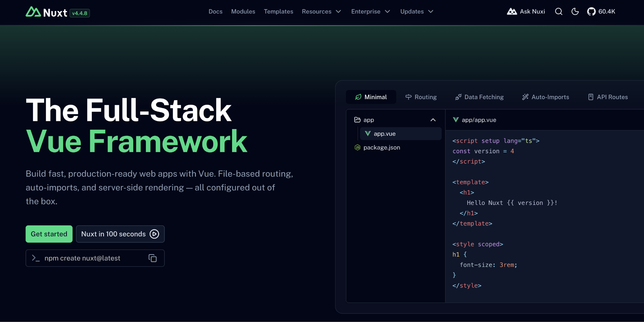
Task: Go to the Modules page
Action: pyautogui.click(x=243, y=12)
